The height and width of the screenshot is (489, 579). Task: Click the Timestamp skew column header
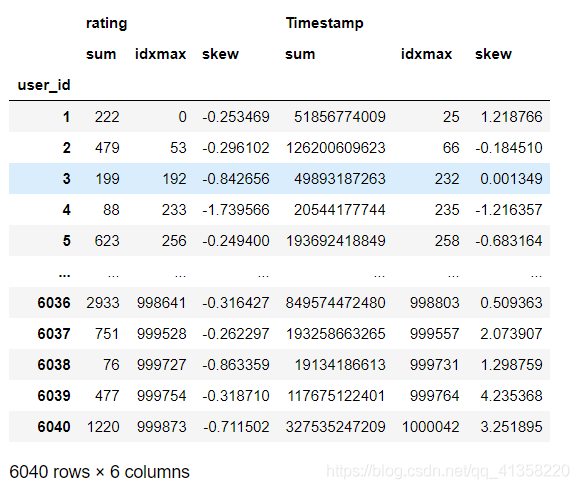(x=493, y=54)
